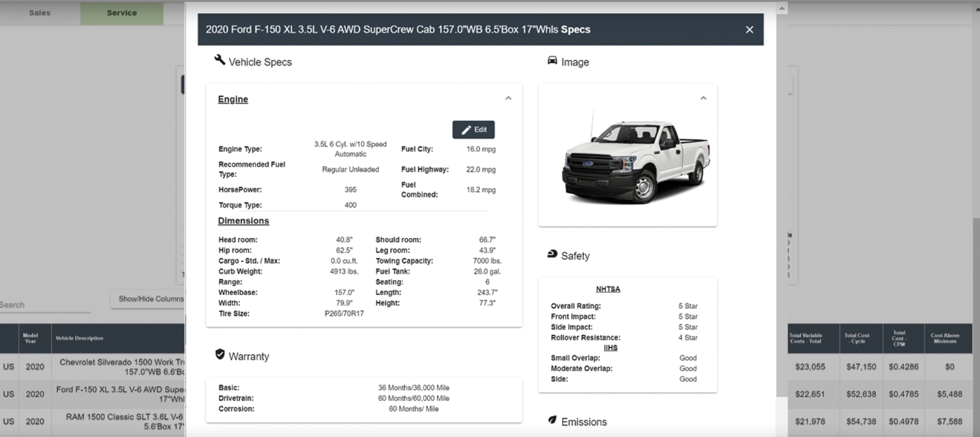
Task: Collapse the Engine specs panel
Action: pos(508,98)
